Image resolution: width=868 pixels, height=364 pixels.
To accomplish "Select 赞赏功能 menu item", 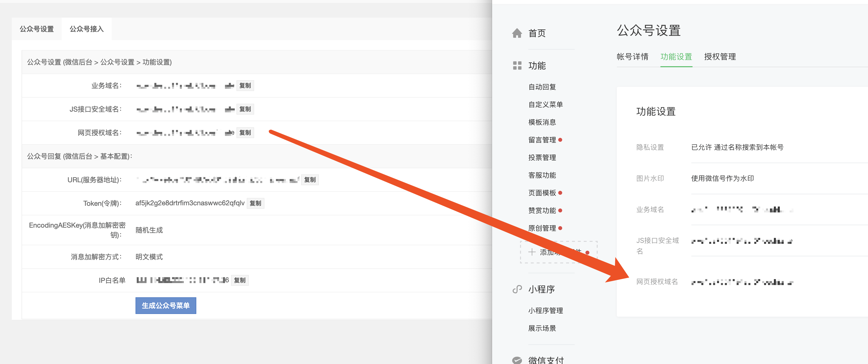I will [543, 210].
